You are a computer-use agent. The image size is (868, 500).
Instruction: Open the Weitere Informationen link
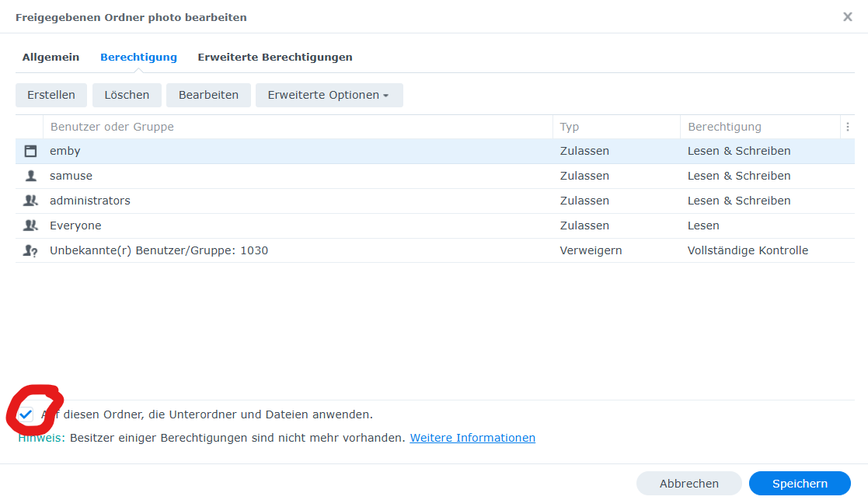[x=472, y=438]
